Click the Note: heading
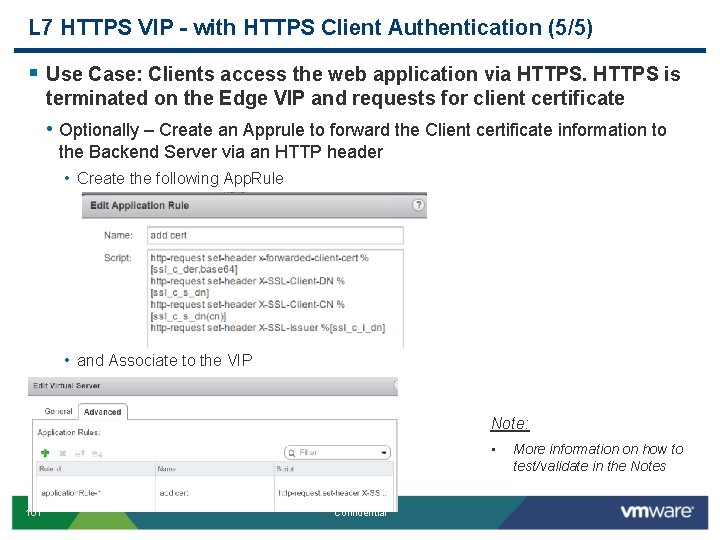Viewport: 720px width, 540px height. pos(510,423)
